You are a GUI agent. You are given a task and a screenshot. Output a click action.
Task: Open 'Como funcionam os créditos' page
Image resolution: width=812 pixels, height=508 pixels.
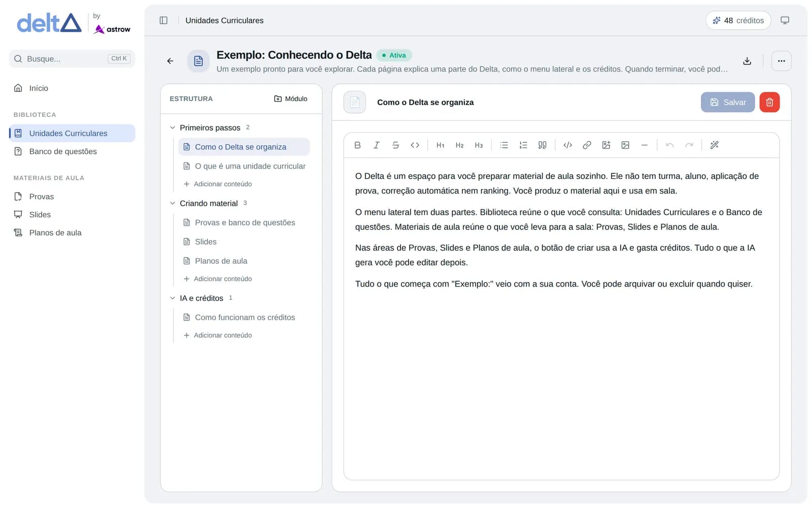244,317
